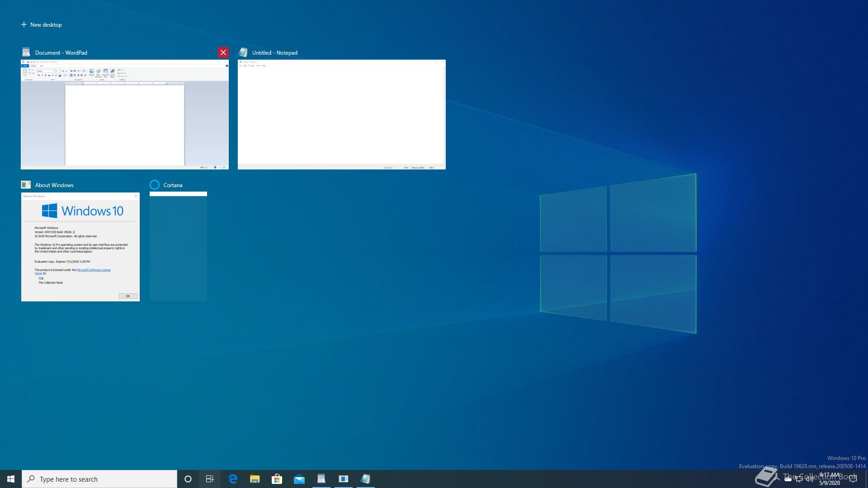This screenshot has width=868, height=488.
Task: Open Cortana from the taskbar circle icon
Action: (188, 479)
